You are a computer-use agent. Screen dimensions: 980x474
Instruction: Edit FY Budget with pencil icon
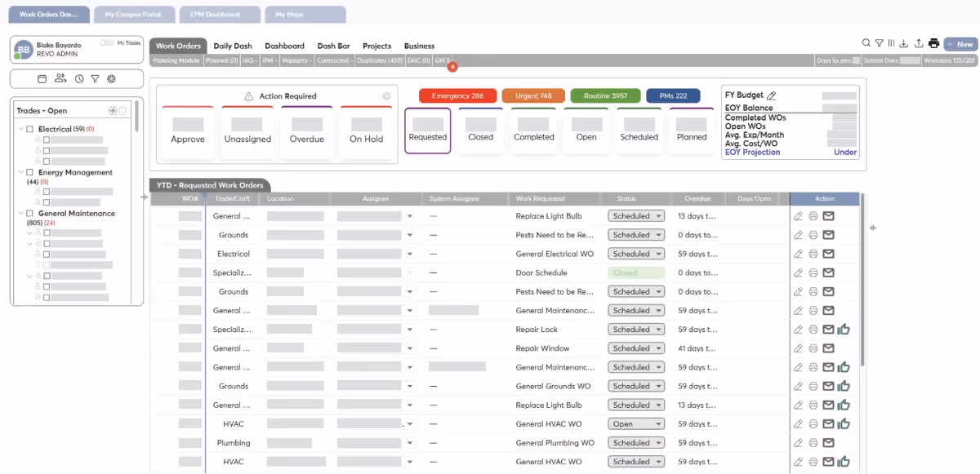coord(772,95)
